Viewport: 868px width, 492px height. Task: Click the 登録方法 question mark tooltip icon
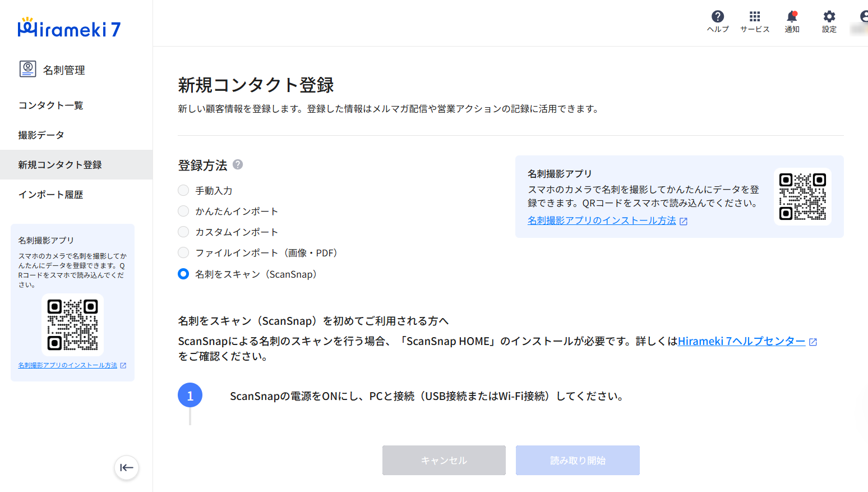pyautogui.click(x=238, y=164)
